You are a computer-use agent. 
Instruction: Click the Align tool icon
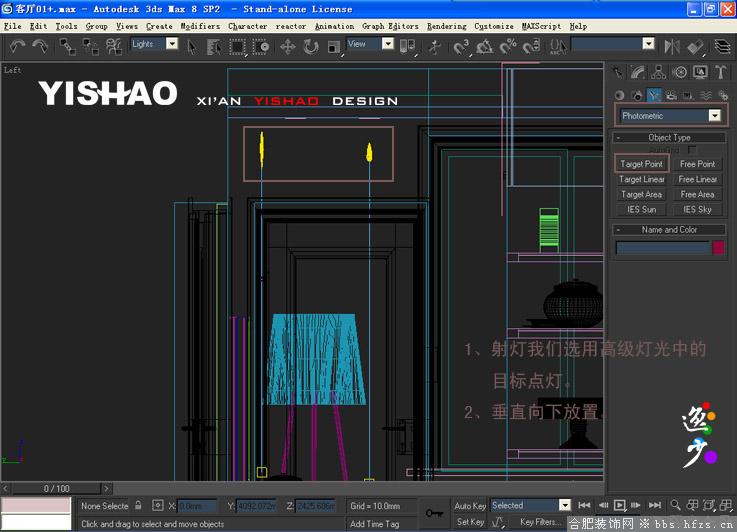695,47
